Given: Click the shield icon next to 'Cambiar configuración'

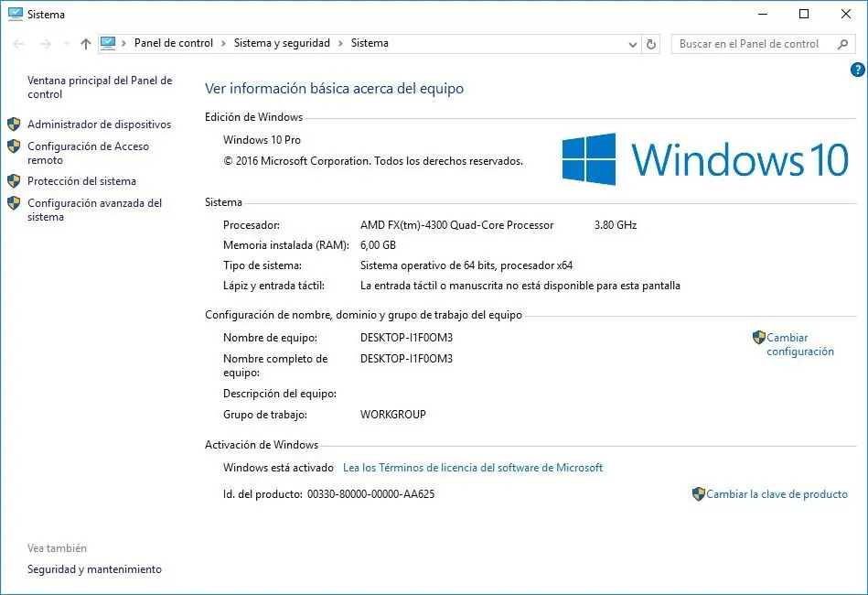Looking at the screenshot, I should tap(759, 338).
